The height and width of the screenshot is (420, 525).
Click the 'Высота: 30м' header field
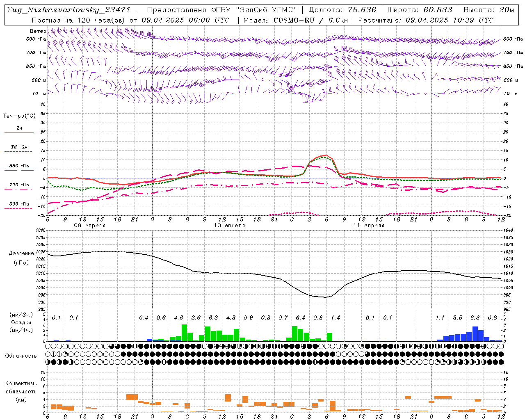[x=488, y=10]
